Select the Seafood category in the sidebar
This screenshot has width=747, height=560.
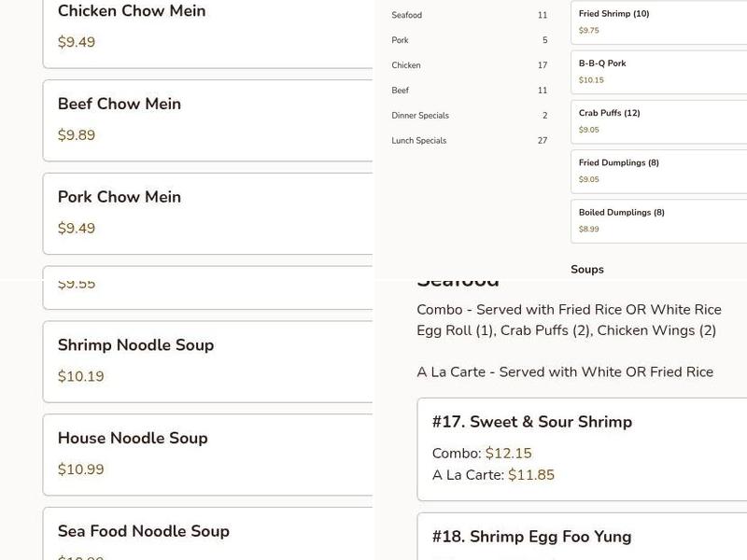click(x=405, y=15)
